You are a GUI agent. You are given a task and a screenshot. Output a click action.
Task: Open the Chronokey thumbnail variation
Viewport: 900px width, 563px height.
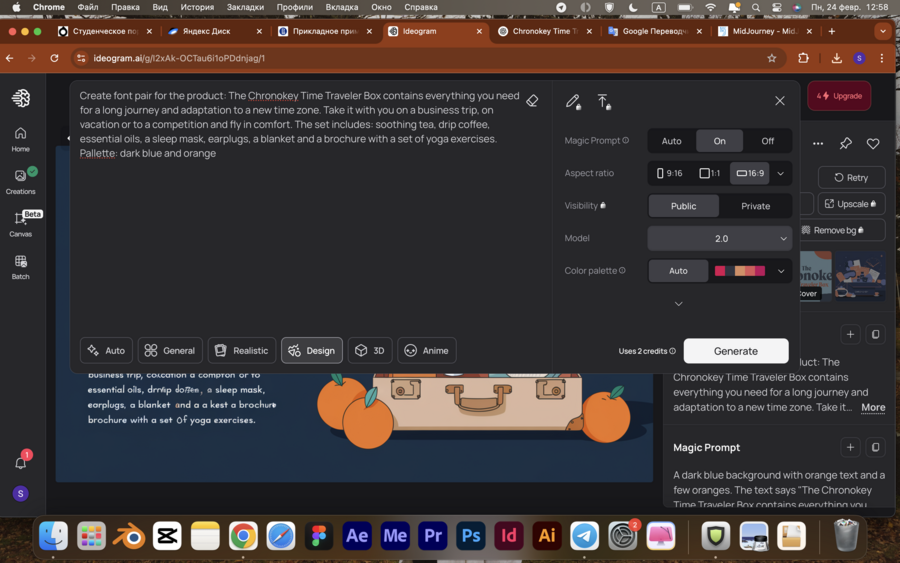pyautogui.click(x=816, y=275)
